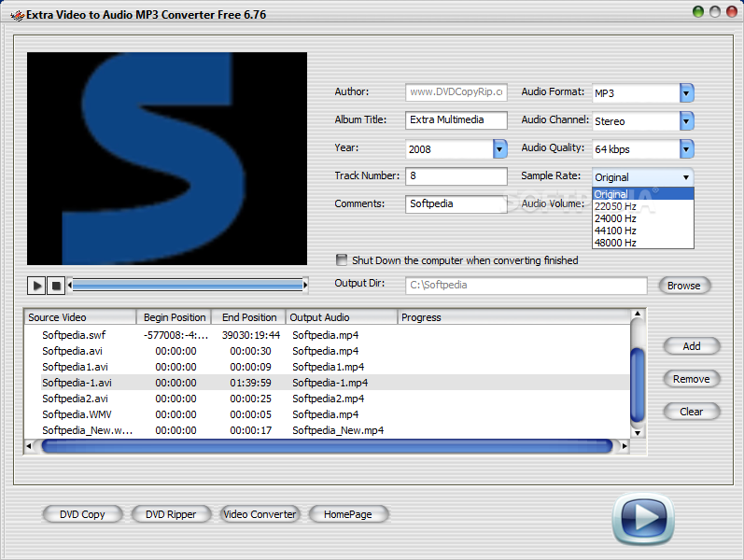Select 24000 Hz sample rate

(643, 218)
